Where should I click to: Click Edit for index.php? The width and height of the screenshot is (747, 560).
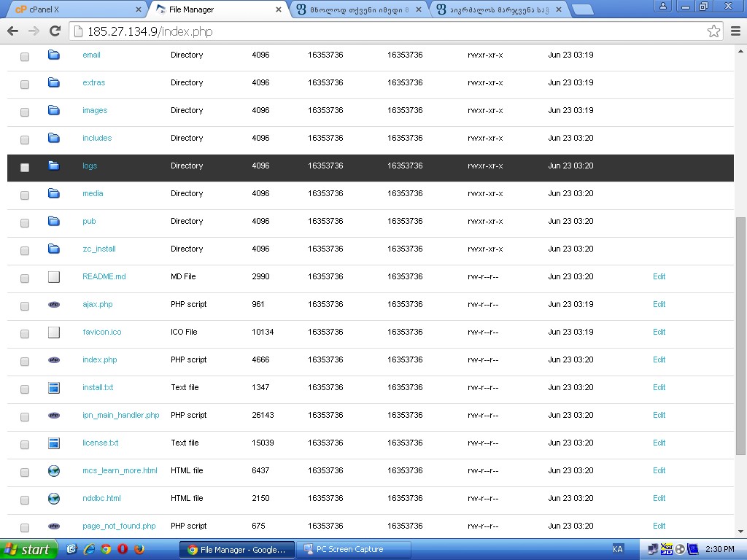coord(659,359)
